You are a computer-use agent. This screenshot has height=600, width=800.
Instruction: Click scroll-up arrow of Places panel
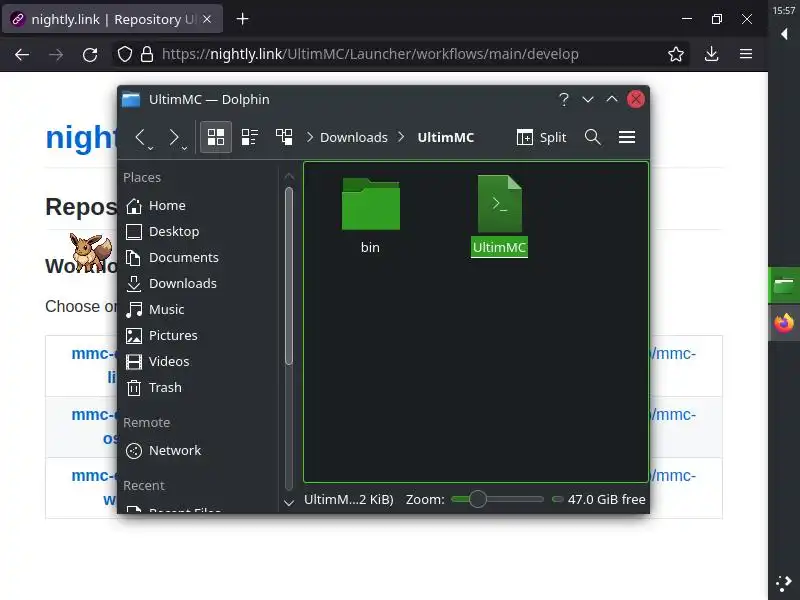[289, 177]
